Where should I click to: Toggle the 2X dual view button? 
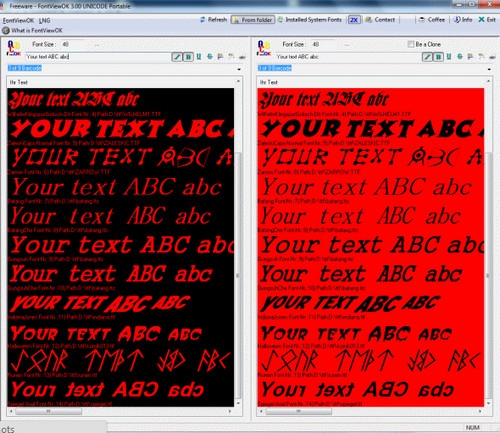click(x=354, y=20)
